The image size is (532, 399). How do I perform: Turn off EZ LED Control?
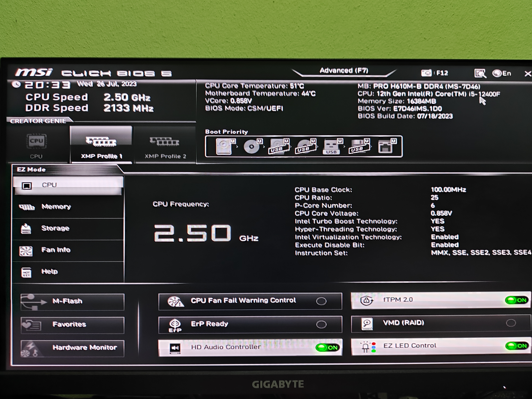[x=517, y=346]
